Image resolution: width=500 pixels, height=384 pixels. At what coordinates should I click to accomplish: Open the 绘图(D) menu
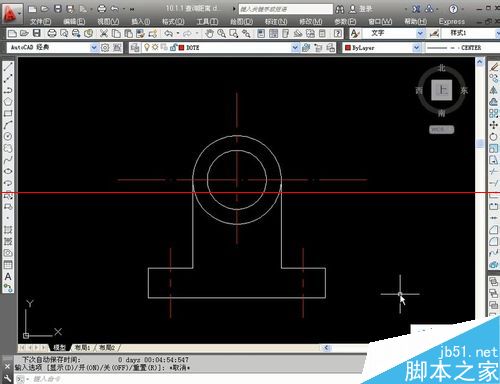click(241, 22)
